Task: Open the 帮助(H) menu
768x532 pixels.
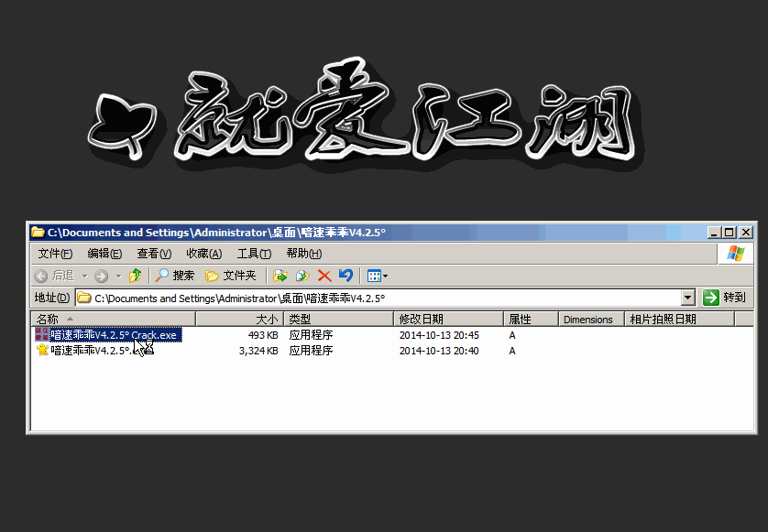Action: click(x=303, y=254)
